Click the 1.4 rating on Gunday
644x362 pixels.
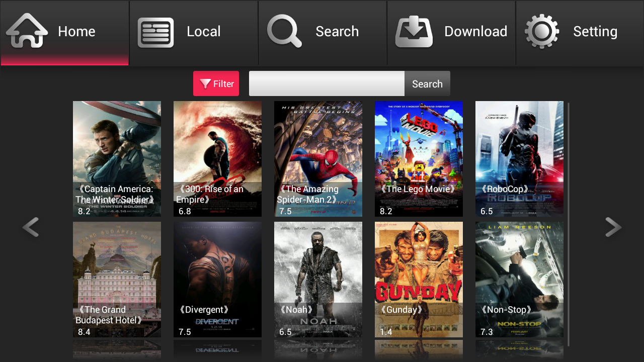coord(386,332)
